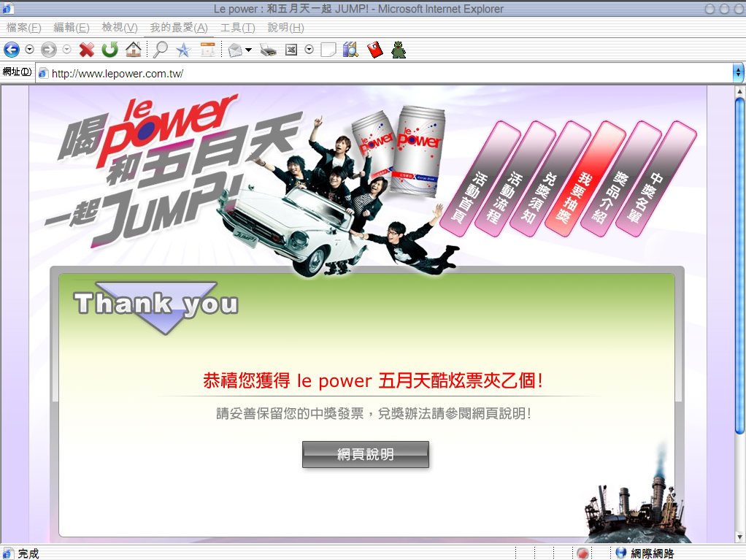Screen dimensions: 746x560
Task: Expand the address bar dropdown arrow
Action: click(x=738, y=73)
